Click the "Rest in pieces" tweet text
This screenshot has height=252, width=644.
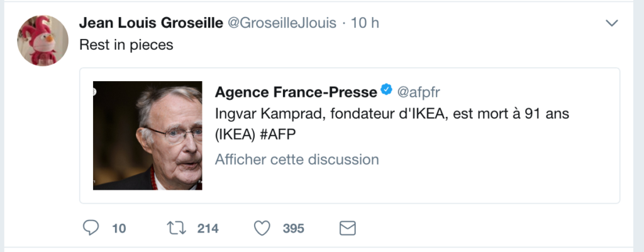126,45
